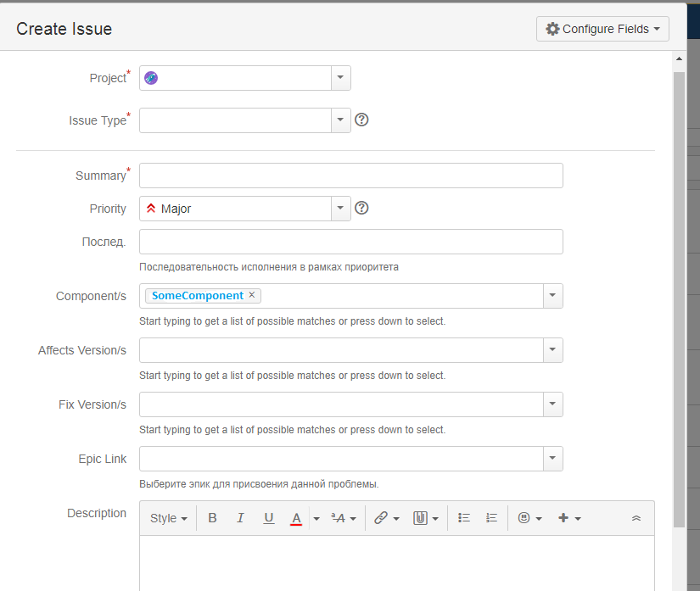Click the Major priority arrows icon
Viewport: 700px width, 591px height.
[x=151, y=209]
